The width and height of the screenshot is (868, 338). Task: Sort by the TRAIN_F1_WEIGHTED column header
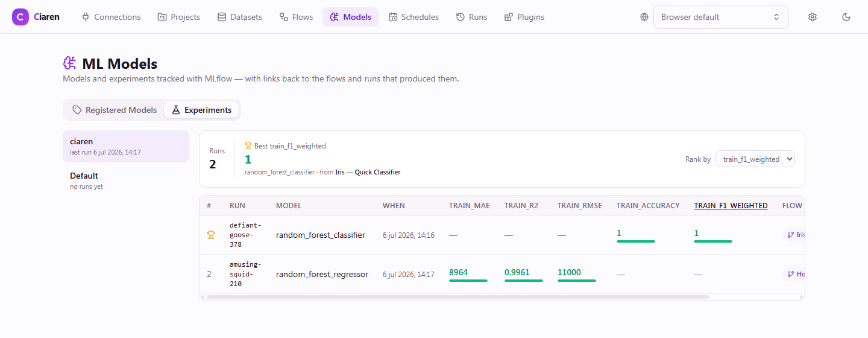click(x=731, y=205)
